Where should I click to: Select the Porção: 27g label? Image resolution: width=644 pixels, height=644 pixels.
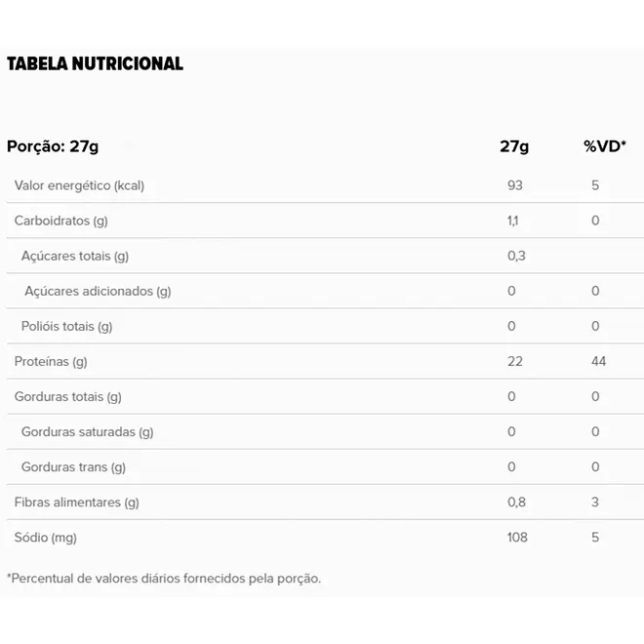53,146
